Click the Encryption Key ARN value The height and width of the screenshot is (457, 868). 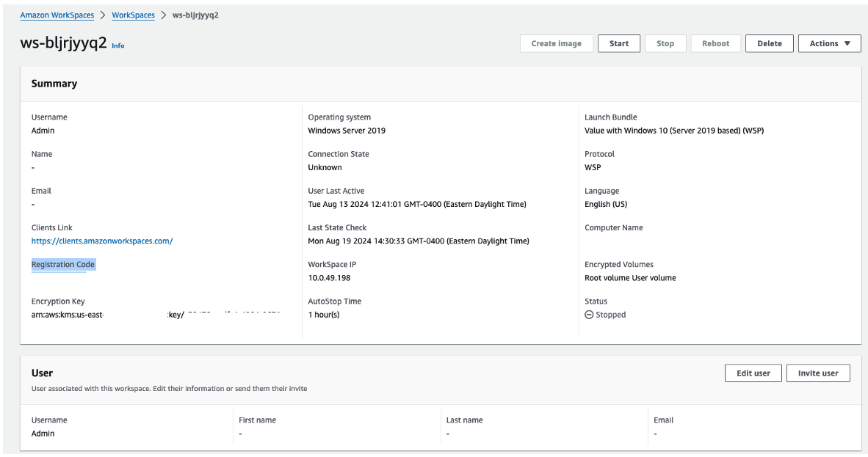point(156,315)
